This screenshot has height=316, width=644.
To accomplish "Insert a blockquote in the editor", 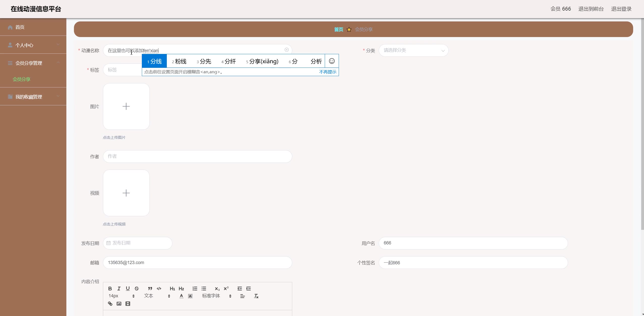I will (x=150, y=289).
